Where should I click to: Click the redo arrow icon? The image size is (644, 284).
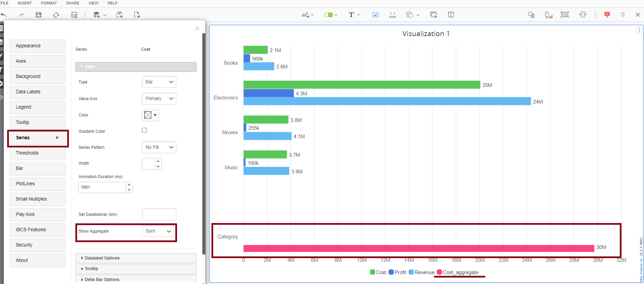click(x=21, y=15)
